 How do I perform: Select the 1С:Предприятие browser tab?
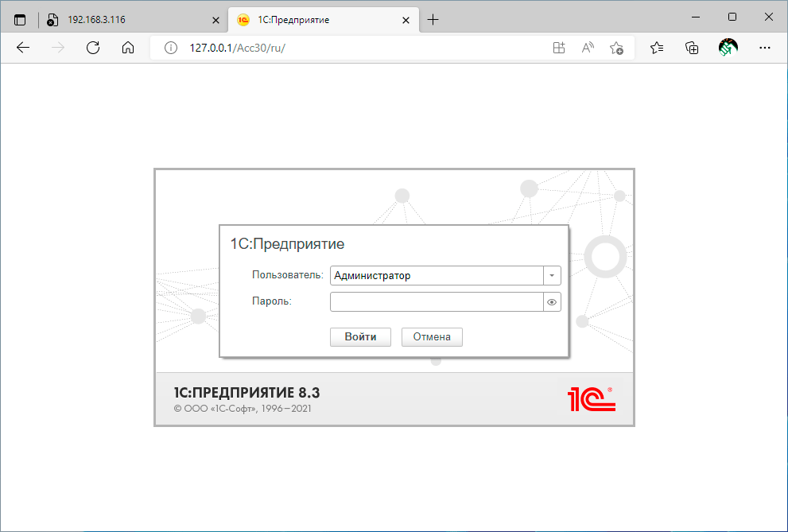point(323,20)
